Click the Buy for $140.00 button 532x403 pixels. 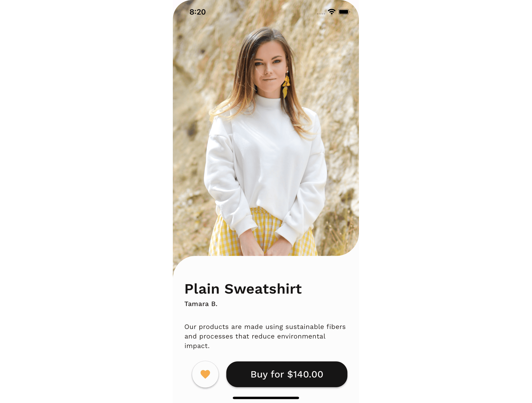point(287,374)
